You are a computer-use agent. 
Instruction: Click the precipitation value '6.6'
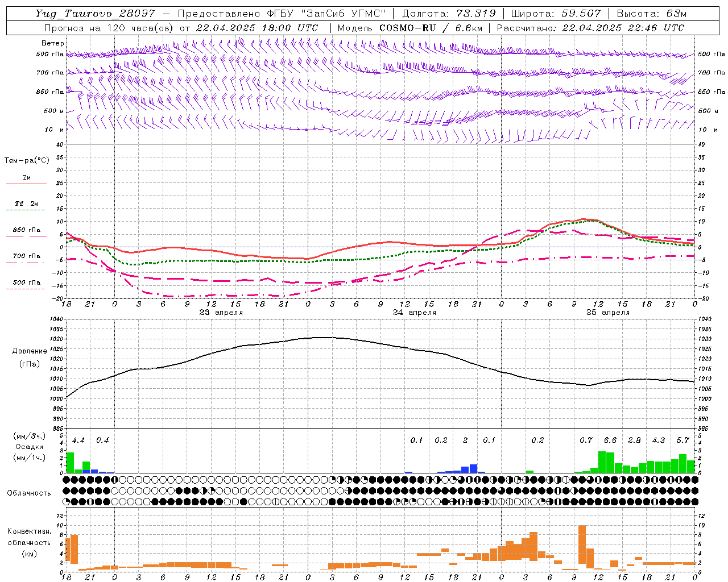[x=610, y=440]
